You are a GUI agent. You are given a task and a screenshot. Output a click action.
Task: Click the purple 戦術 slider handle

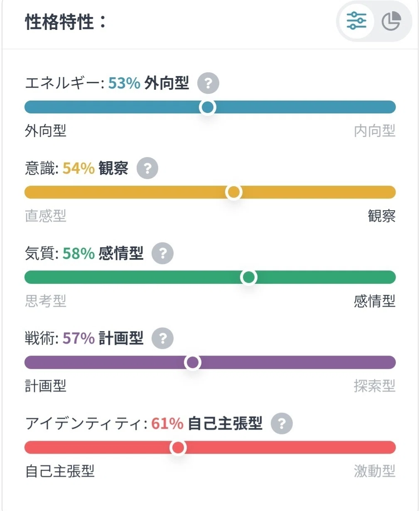point(192,362)
